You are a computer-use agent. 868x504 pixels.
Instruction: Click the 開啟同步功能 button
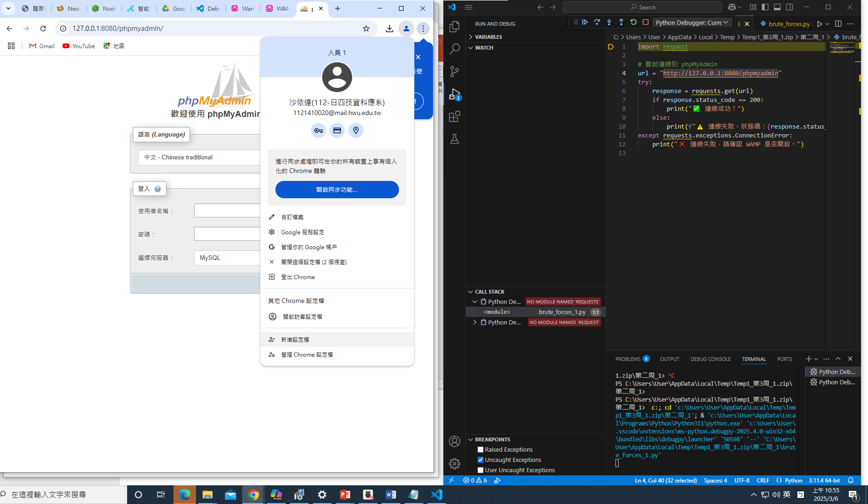[x=337, y=190]
